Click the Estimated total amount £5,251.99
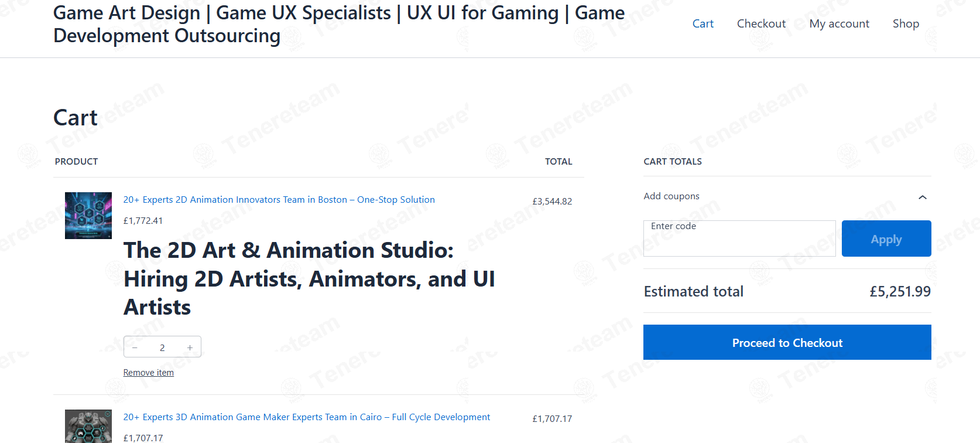980x443 pixels. 900,291
